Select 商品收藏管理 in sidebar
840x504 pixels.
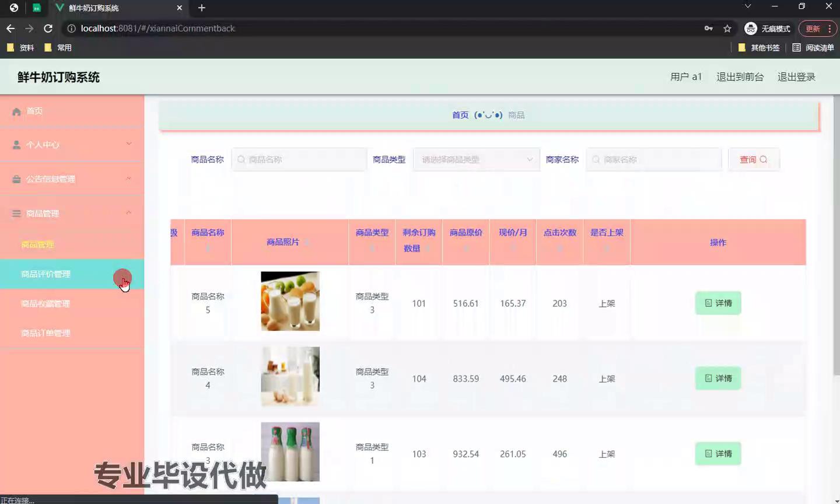coord(45,303)
